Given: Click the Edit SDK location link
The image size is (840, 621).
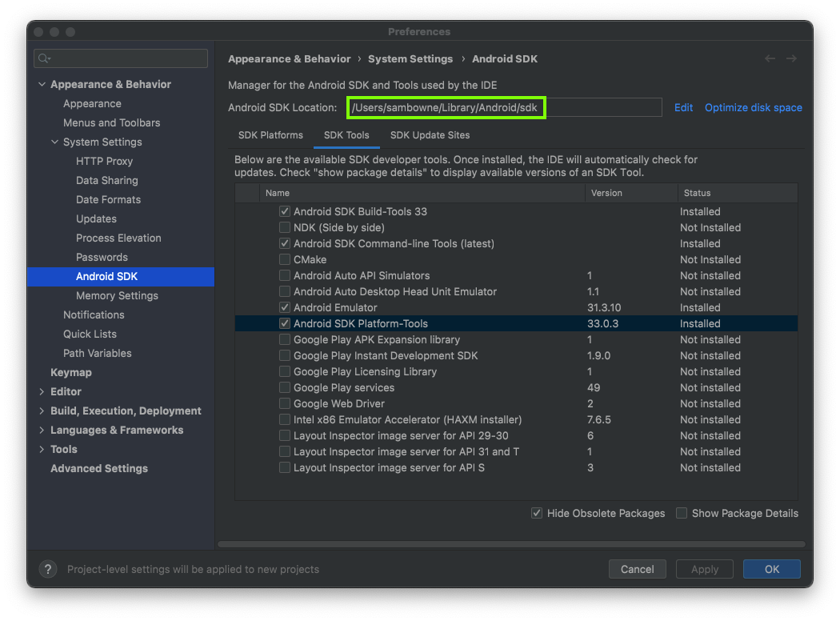Looking at the screenshot, I should 683,107.
